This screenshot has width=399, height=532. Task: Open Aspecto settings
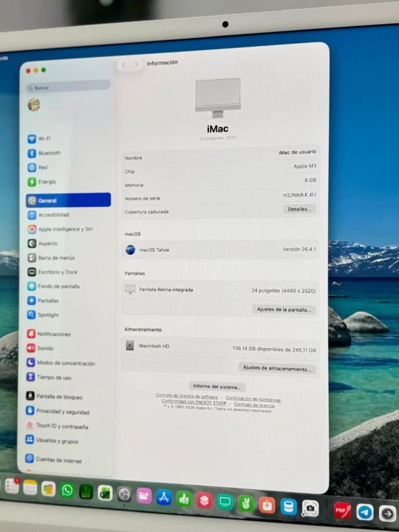[43, 243]
